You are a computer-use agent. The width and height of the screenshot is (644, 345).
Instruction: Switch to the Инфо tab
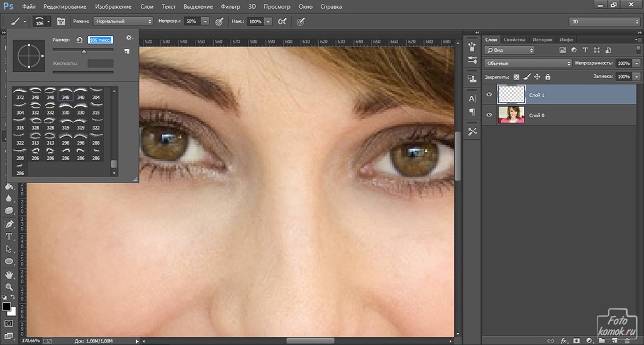pyautogui.click(x=566, y=40)
